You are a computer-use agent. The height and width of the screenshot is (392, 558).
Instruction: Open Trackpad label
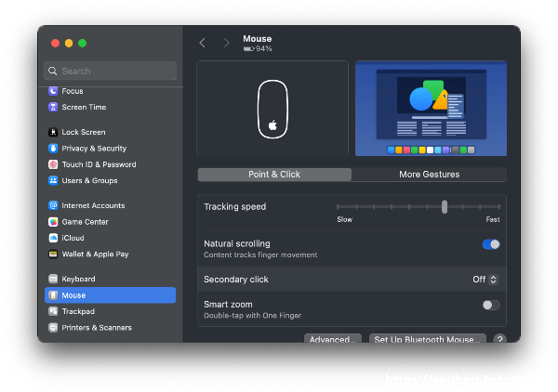(x=78, y=311)
